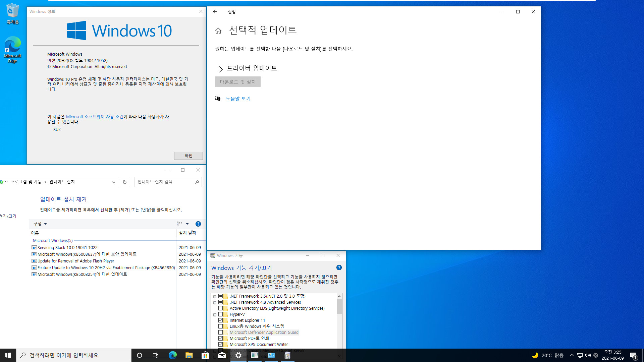Collapse the Microsoft Windows(5) group
This screenshot has height=362, width=644.
pyautogui.click(x=53, y=241)
